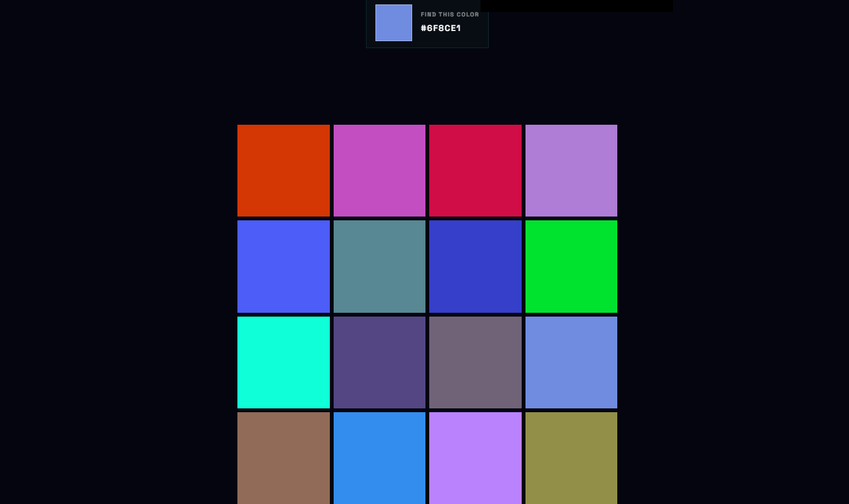
Task: Pick the dark indigo blue tile
Action: pos(475,267)
